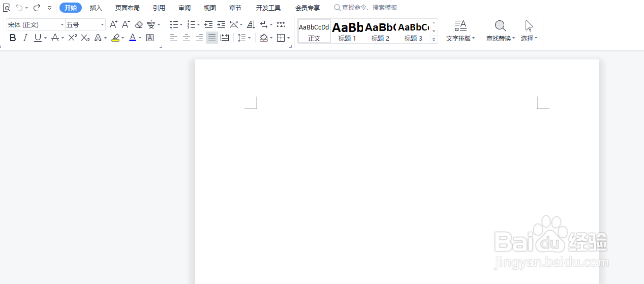Click the show/hide paragraph marks icon
Viewport: 644px width, 284px height.
coord(264,24)
